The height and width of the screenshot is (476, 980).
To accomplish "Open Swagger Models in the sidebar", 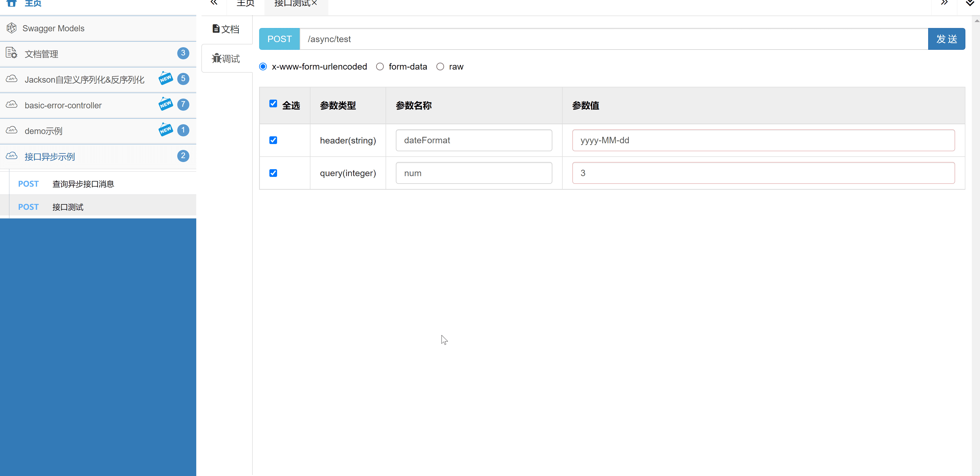I will [98, 28].
